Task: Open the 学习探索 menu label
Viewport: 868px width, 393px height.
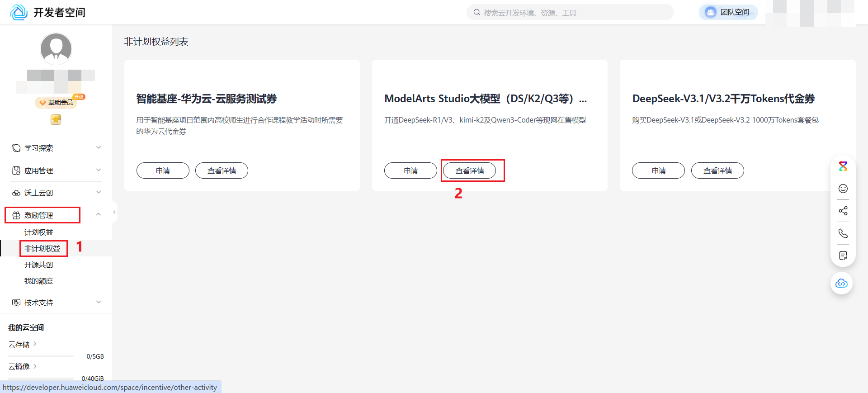Action: (39, 148)
